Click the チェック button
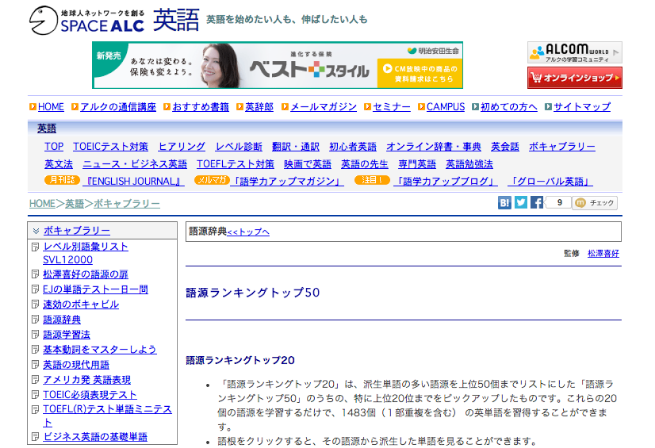The image size is (655, 448). 597,202
